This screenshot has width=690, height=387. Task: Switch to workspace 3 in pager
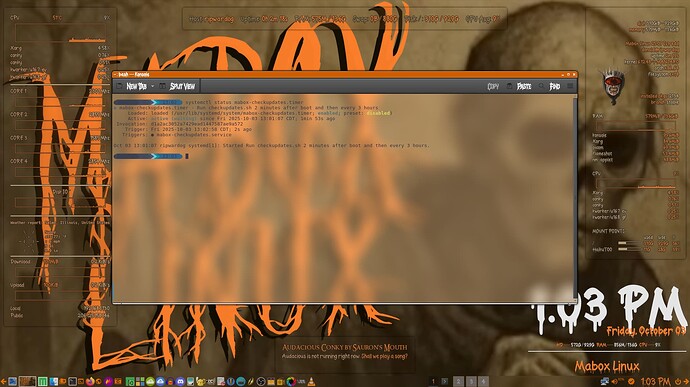(471, 381)
